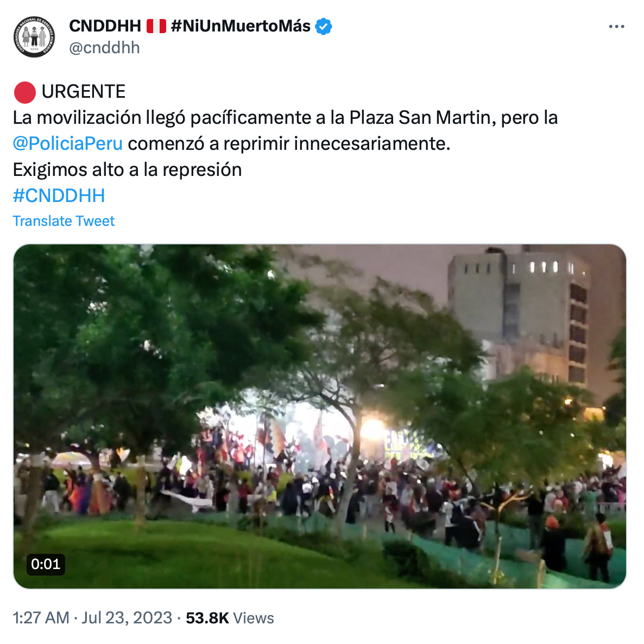Open the three-dot more options menu
Screen dimensions: 644x644
(x=616, y=27)
